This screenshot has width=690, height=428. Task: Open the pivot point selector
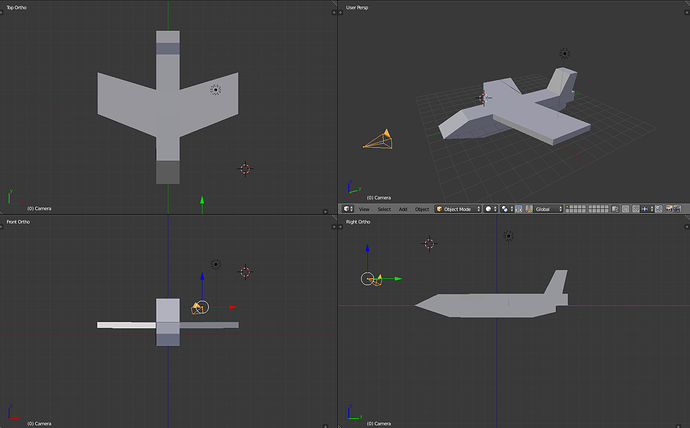tap(506, 209)
